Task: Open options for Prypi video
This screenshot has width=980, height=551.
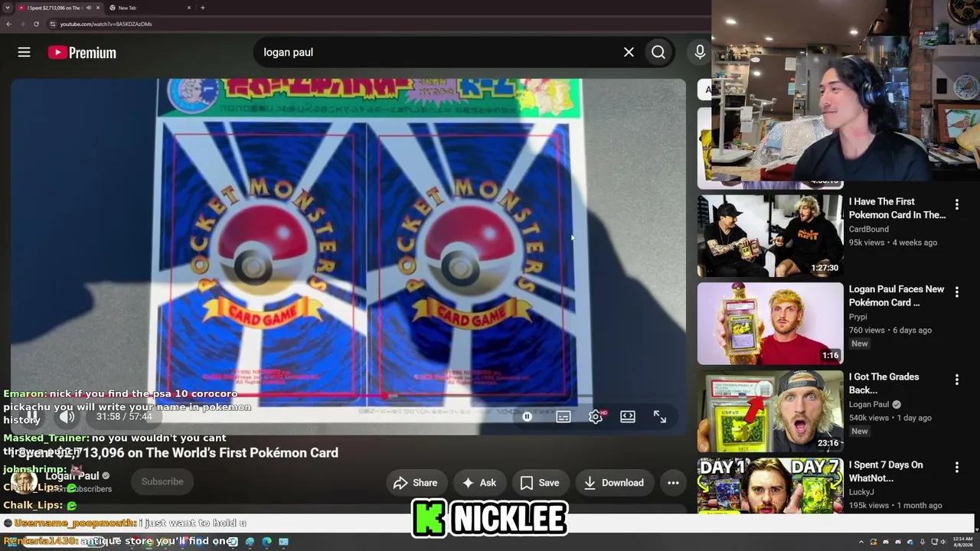Action: tap(956, 292)
